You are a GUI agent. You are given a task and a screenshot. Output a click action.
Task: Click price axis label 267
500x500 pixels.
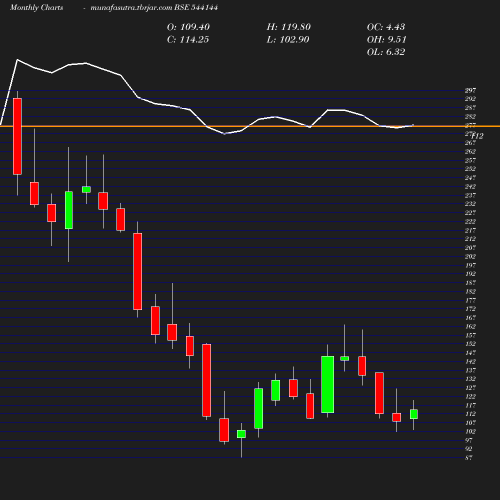coord(470,143)
